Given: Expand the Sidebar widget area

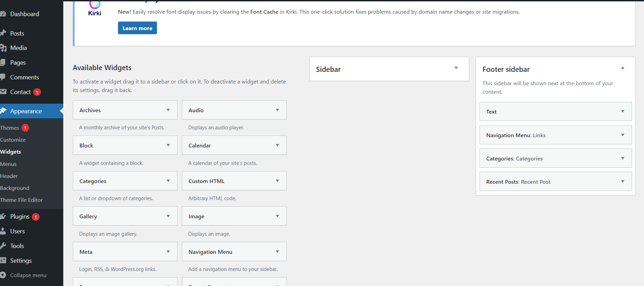Looking at the screenshot, I should pos(456,68).
